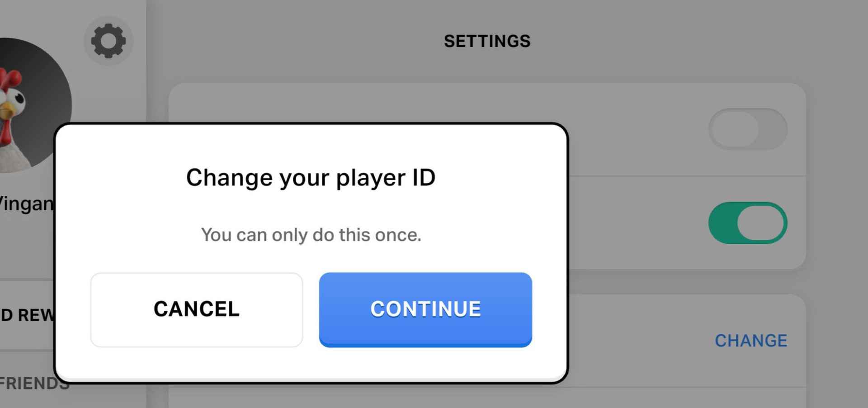Image resolution: width=868 pixels, height=408 pixels.
Task: Click the gear settings icon
Action: (x=108, y=41)
